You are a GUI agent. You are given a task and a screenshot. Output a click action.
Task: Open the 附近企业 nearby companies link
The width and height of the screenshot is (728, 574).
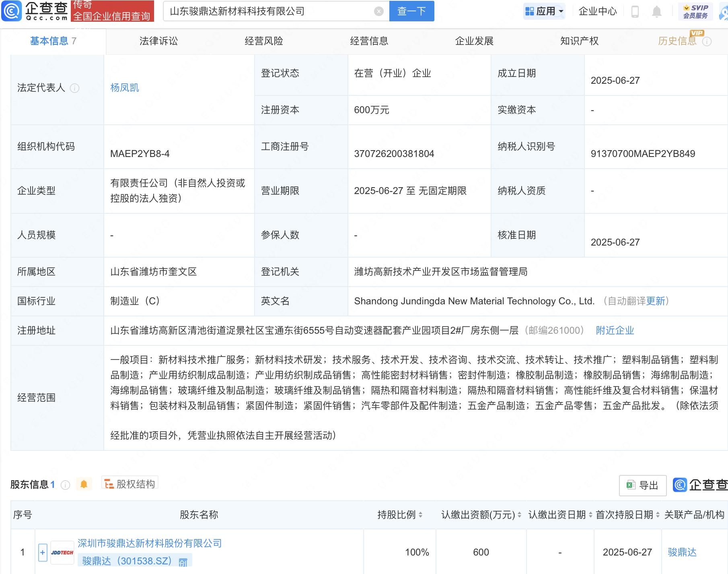coord(615,330)
